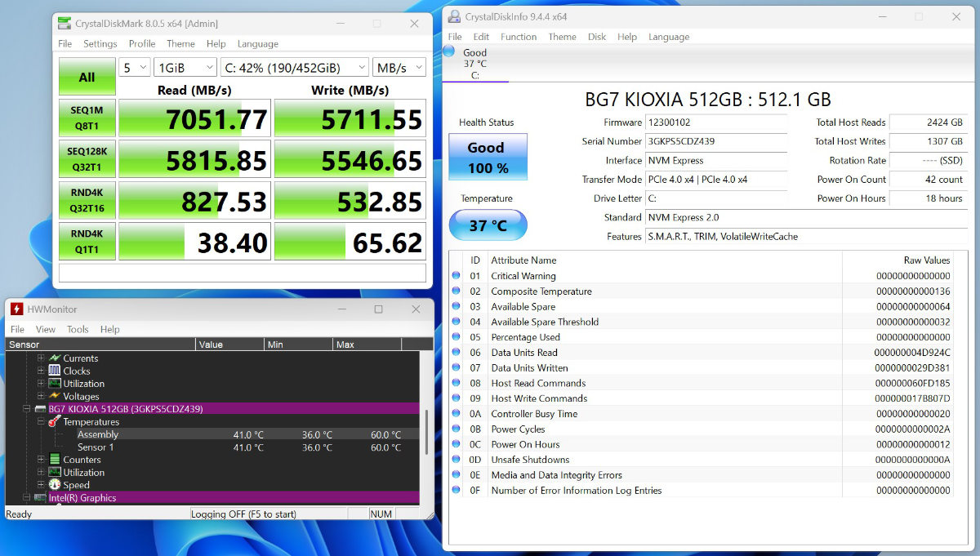The image size is (980, 556).
Task: Click the status orb for Percentage Used
Action: [x=456, y=337]
